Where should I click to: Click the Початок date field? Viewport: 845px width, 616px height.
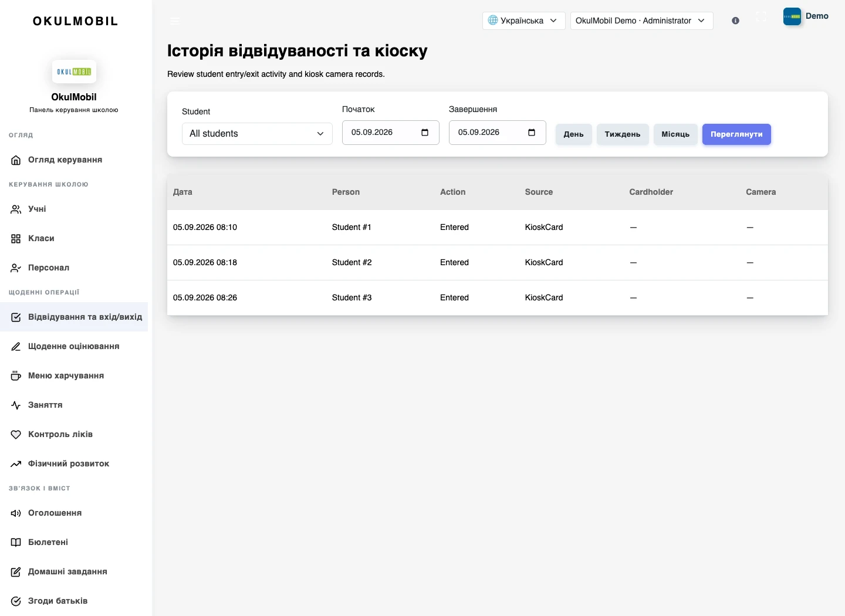(391, 133)
